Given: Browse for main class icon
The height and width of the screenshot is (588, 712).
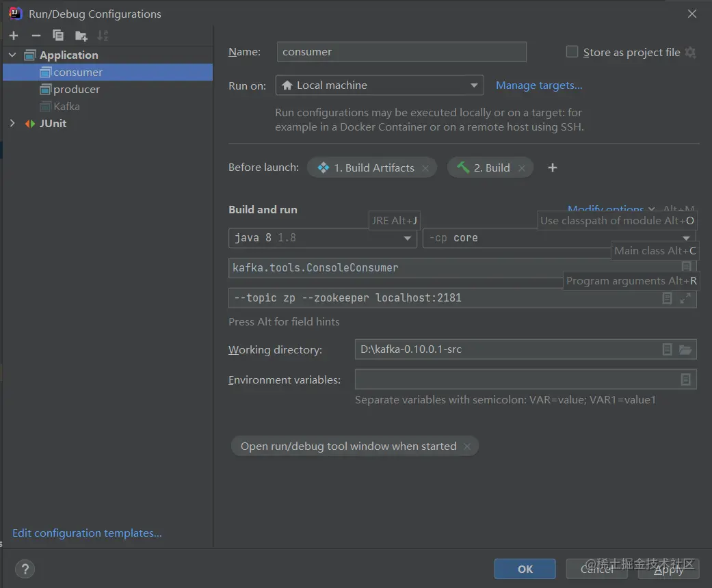Looking at the screenshot, I should click(687, 267).
